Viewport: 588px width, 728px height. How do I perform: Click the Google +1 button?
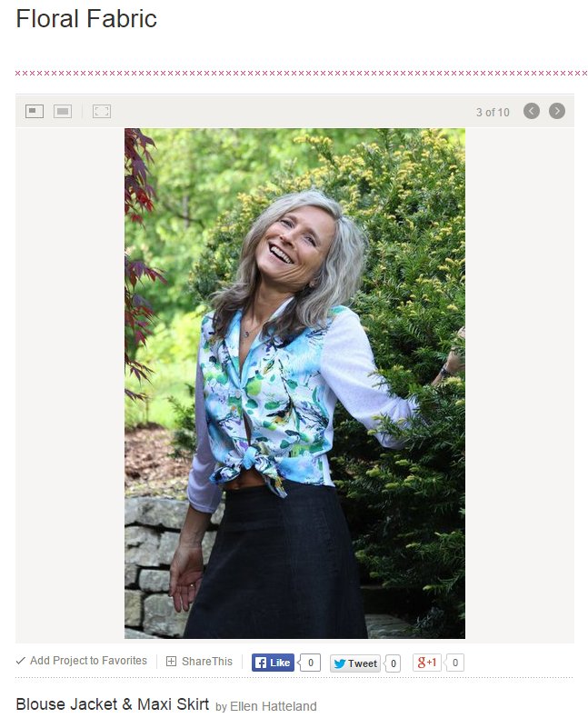(x=426, y=663)
